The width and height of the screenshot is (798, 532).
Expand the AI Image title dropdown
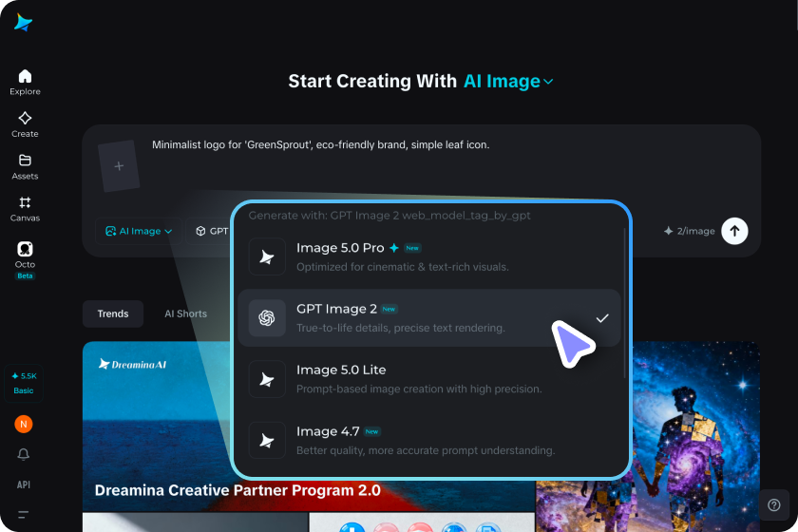click(x=508, y=82)
